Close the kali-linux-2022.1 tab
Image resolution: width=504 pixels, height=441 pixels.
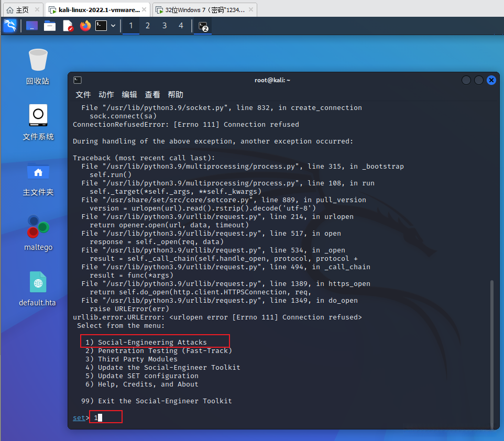tap(144, 9)
